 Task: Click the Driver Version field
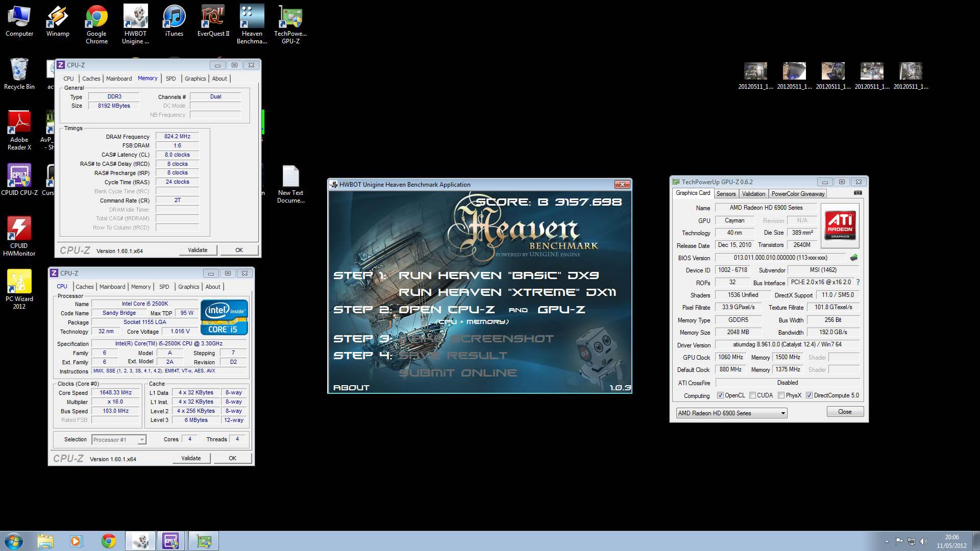tap(788, 345)
